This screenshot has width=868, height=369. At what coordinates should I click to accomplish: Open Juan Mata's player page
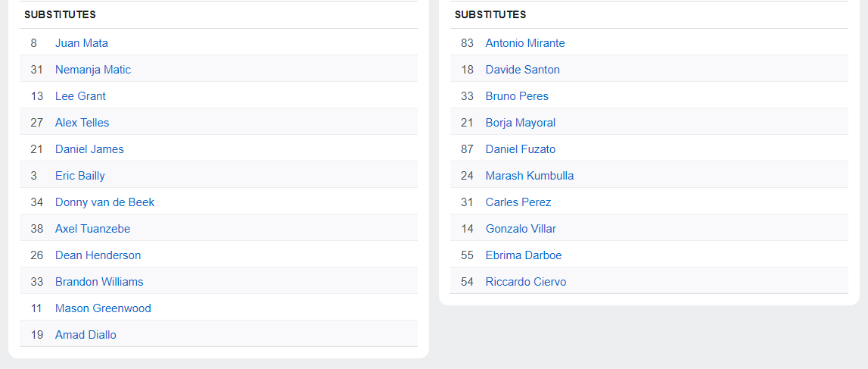click(x=82, y=43)
